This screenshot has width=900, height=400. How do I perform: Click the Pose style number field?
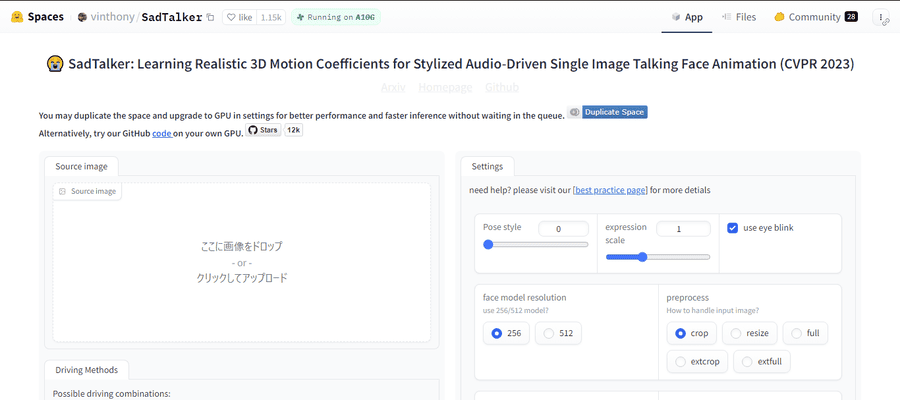click(x=563, y=229)
